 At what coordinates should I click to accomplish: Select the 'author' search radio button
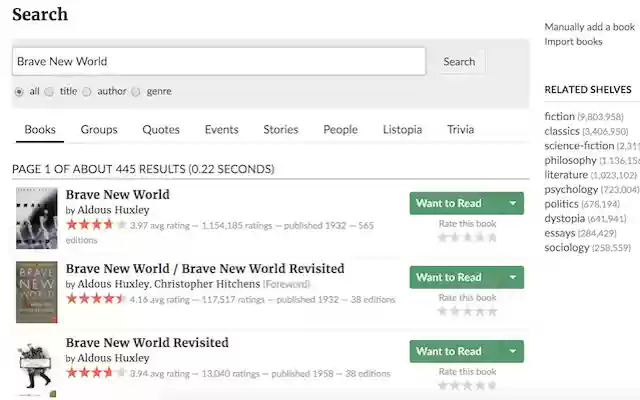pyautogui.click(x=87, y=91)
